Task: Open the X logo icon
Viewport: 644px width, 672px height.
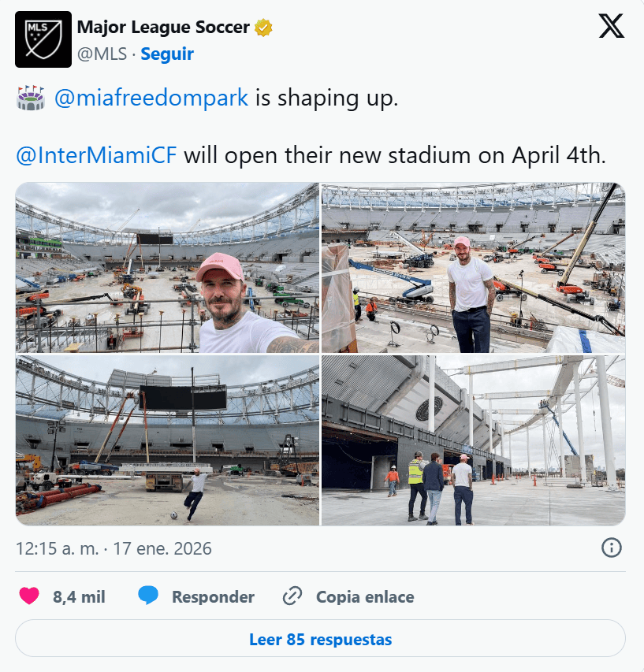Action: tap(611, 27)
